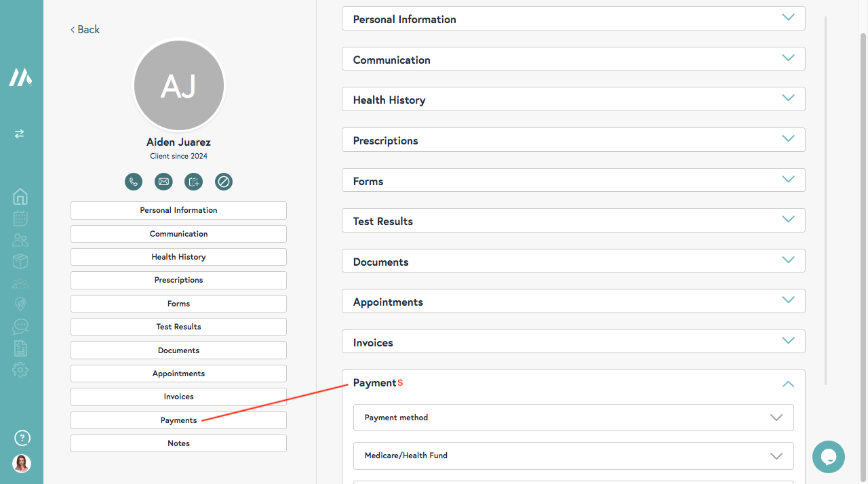Click the add appointment calendar icon
This screenshot has height=484, width=868.
pos(193,182)
